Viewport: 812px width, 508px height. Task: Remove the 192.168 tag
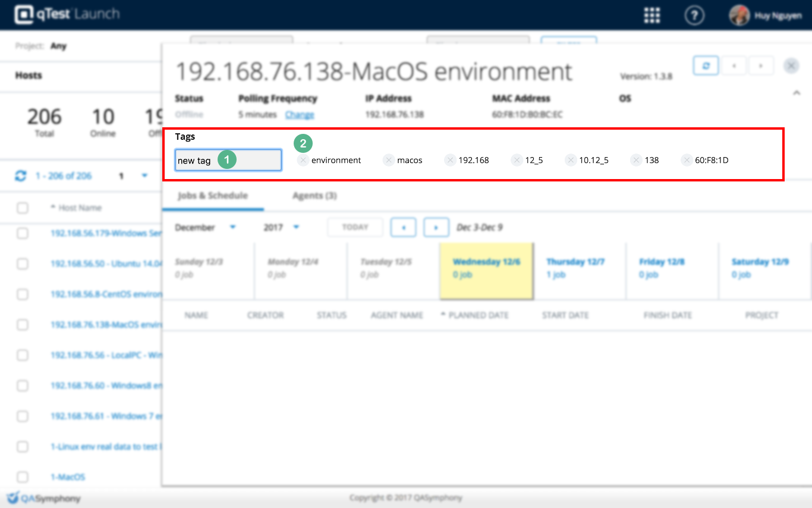coord(450,160)
